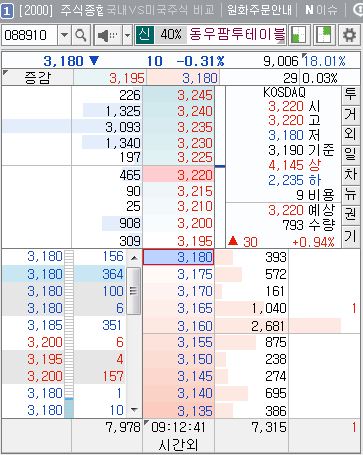Click ask quantity 3,093
Screen dimensions: 363x455
click(123, 127)
